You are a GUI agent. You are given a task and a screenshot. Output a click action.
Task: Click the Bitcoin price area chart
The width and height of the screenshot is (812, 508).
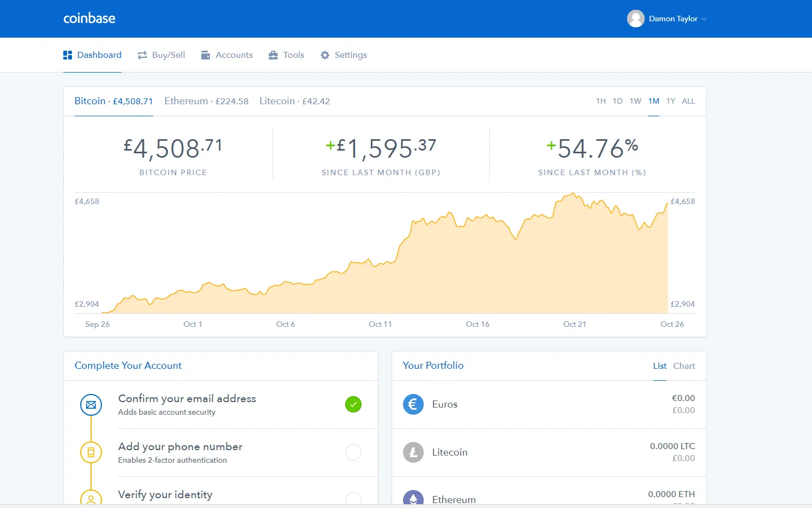coord(385,253)
